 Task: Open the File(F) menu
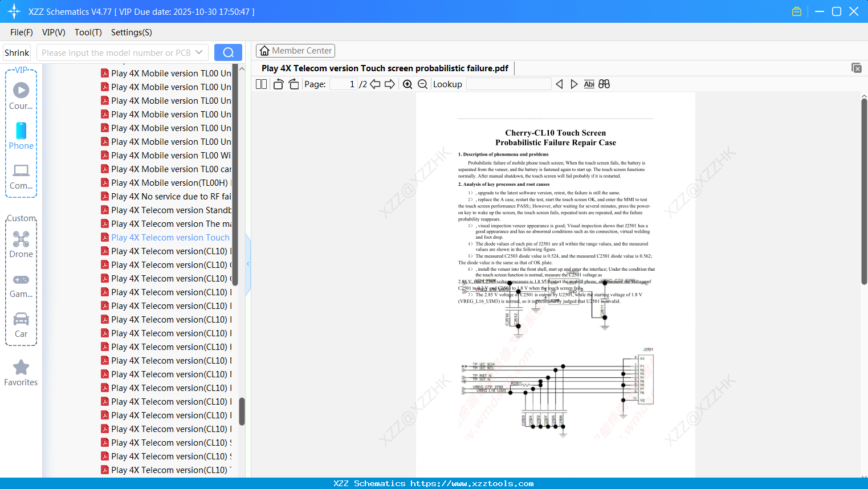click(22, 32)
